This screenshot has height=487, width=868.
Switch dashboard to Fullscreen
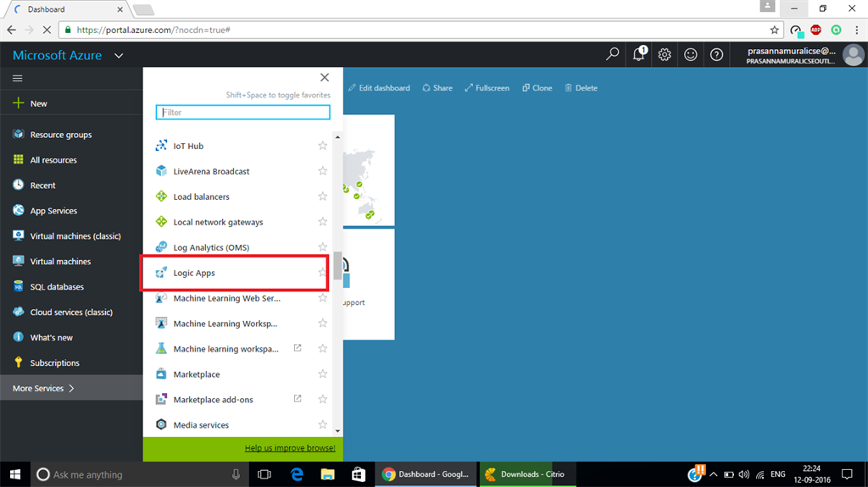(x=487, y=88)
